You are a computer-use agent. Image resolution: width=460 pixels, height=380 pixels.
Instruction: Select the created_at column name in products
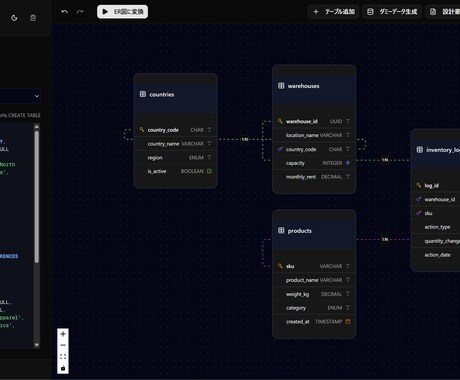pos(298,322)
